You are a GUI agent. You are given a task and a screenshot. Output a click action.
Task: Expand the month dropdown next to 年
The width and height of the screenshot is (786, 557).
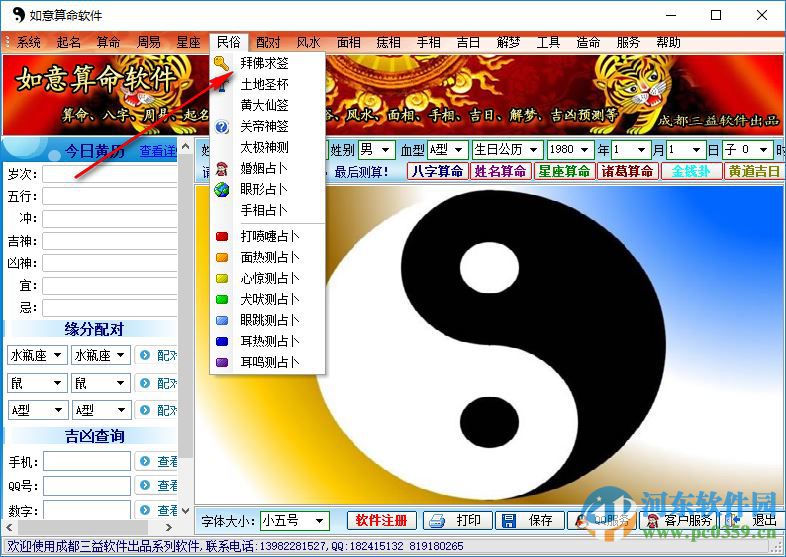(x=641, y=150)
